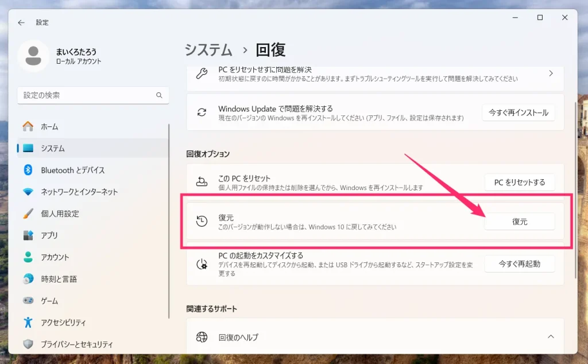Select システム in the sidebar

(x=92, y=148)
